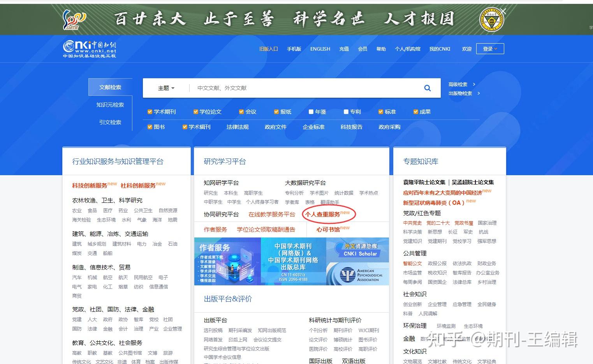
Task: Open 在线教学服务平台 link
Action: click(272, 215)
